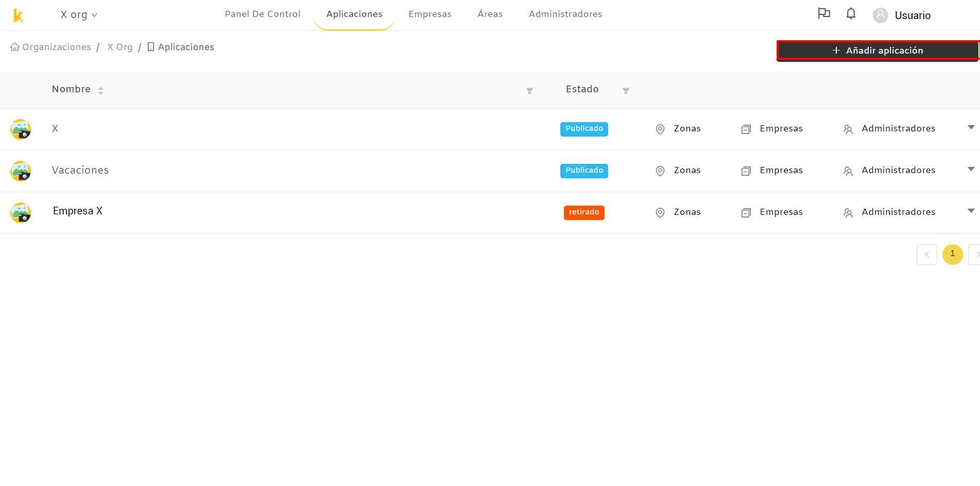Click the Vacaciones app thumbnail
Screen dimensions: 980x486
(x=21, y=171)
